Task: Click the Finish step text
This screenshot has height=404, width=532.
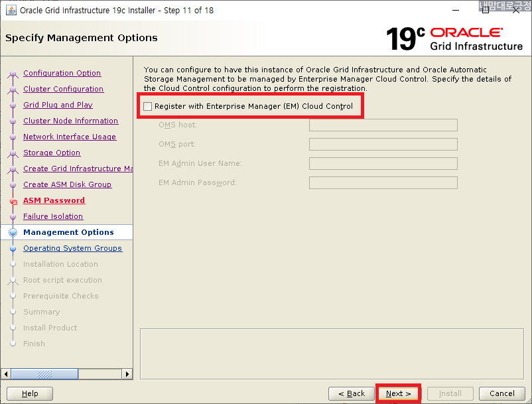Action: (34, 344)
